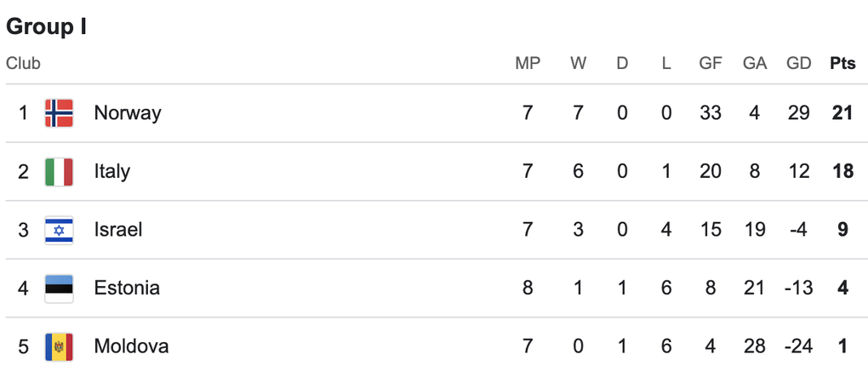The height and width of the screenshot is (377, 868).
Task: Click Moldova's goal difference -24
Action: pos(799,346)
